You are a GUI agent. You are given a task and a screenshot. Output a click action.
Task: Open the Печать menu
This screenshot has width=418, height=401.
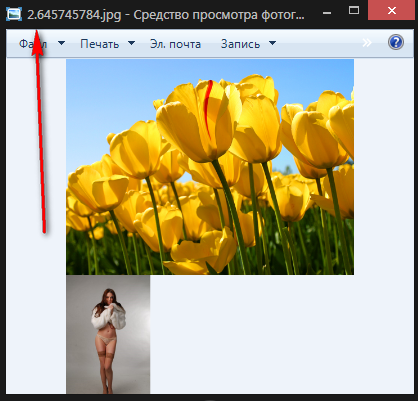pyautogui.click(x=99, y=44)
